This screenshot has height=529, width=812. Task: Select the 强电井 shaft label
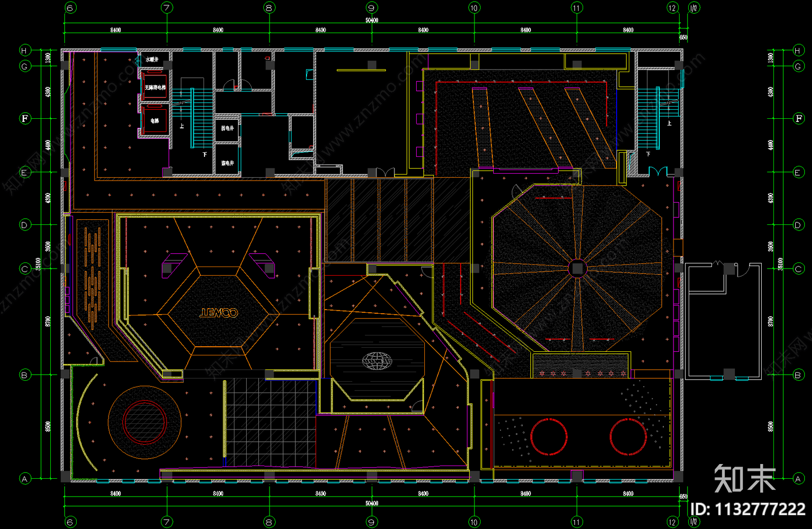(227, 163)
